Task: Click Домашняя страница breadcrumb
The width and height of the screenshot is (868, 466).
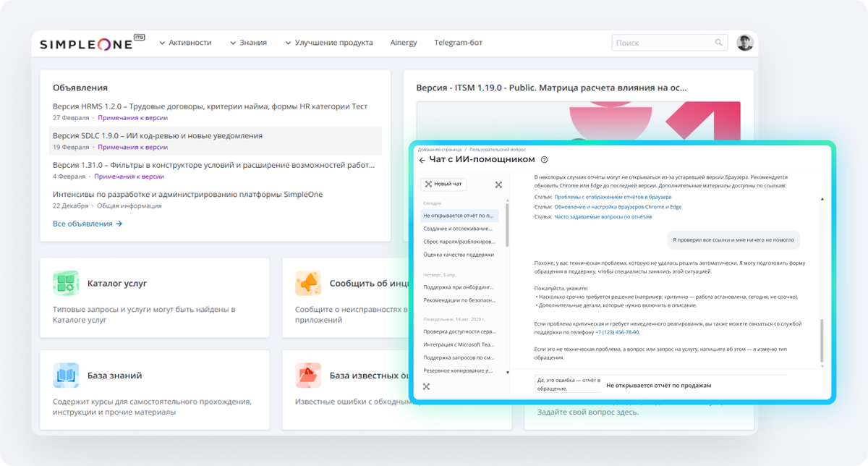Action: pyautogui.click(x=439, y=149)
